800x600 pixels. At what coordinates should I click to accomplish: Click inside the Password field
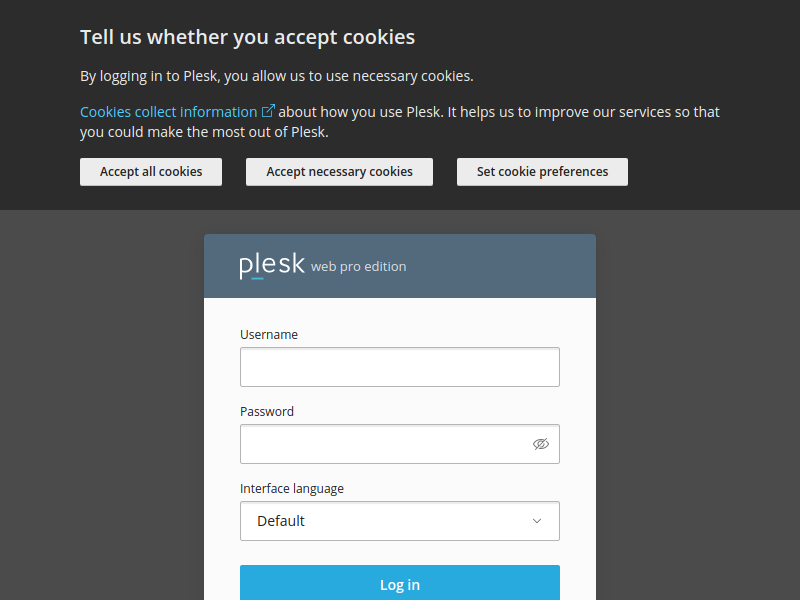pyautogui.click(x=385, y=444)
